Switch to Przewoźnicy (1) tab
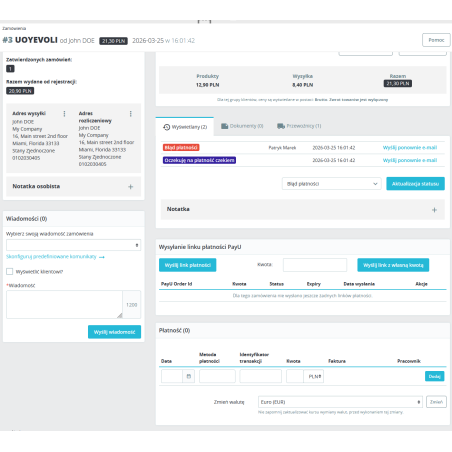The height and width of the screenshot is (452, 452). coord(299,126)
